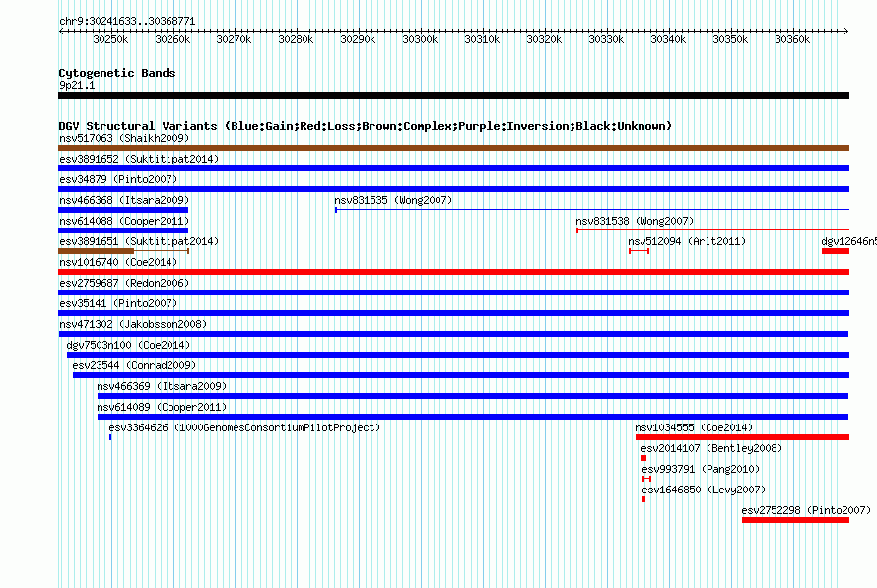Open the esv3891652 (Suktitipat2014) label
Screen dimensions: 877x588
pos(139,159)
